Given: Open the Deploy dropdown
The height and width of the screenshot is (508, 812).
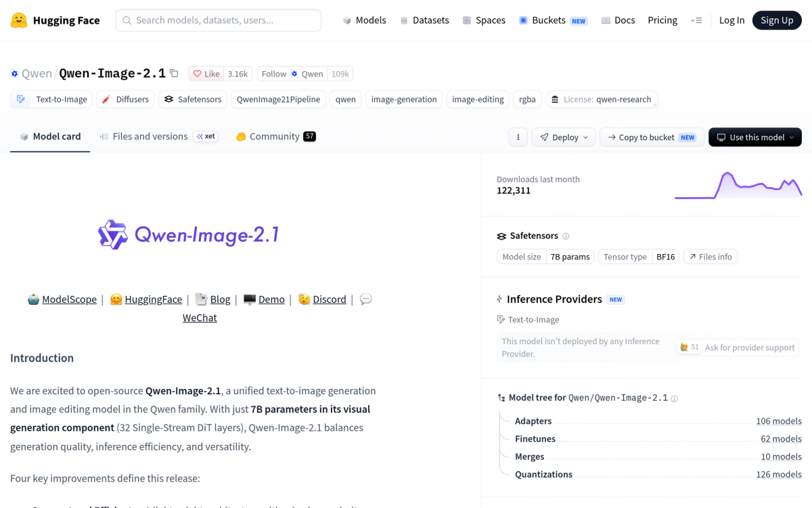Looking at the screenshot, I should pyautogui.click(x=564, y=137).
